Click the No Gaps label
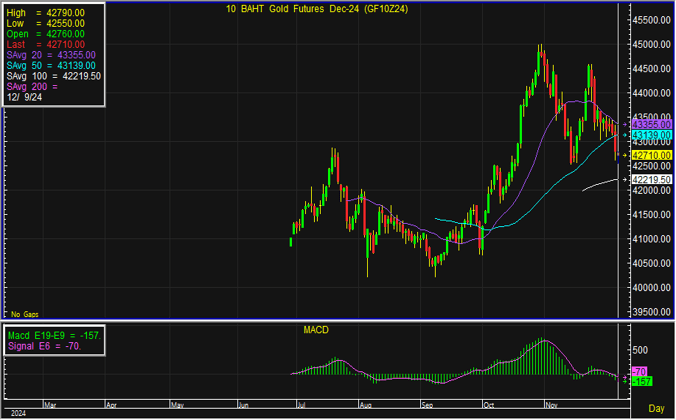This screenshot has width=676, height=420. [24, 314]
